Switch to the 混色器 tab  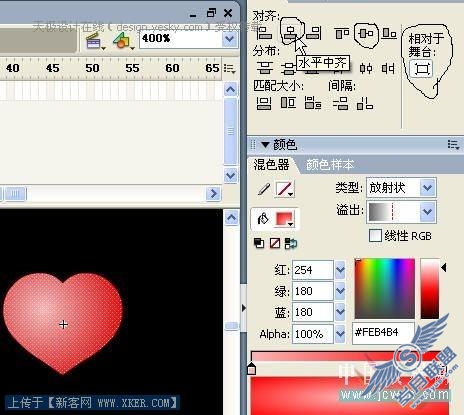[x=272, y=165]
